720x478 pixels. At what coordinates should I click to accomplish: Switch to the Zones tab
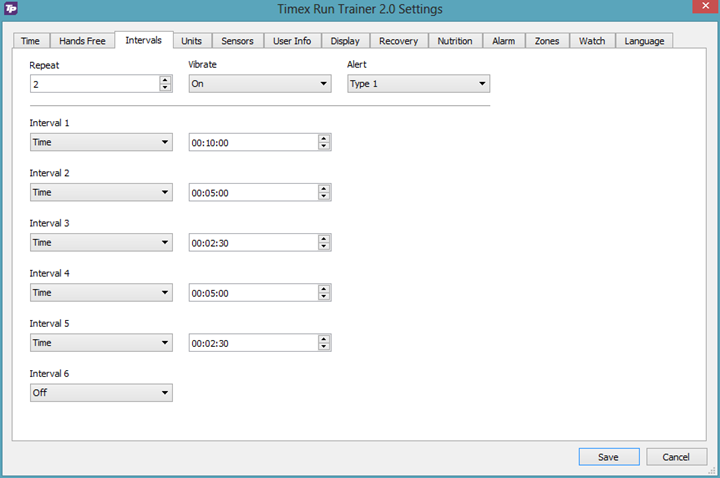click(x=547, y=41)
